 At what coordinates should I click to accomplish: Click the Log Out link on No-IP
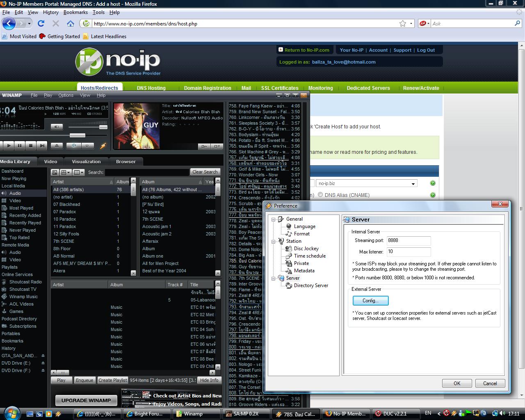coord(426,50)
